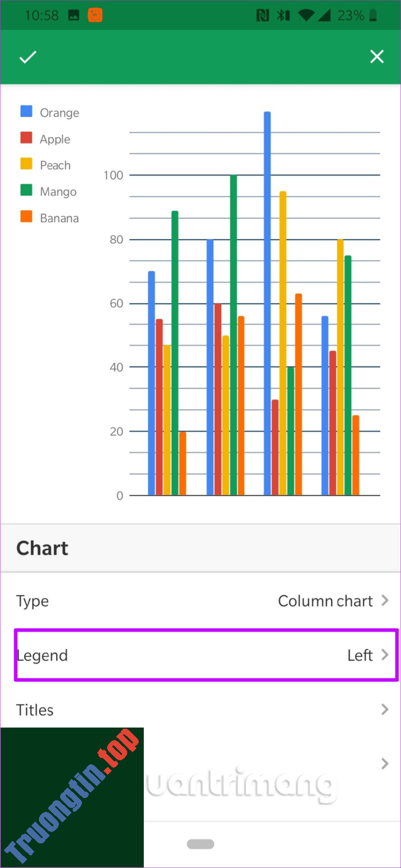Expand the Titles settings row

200,710
